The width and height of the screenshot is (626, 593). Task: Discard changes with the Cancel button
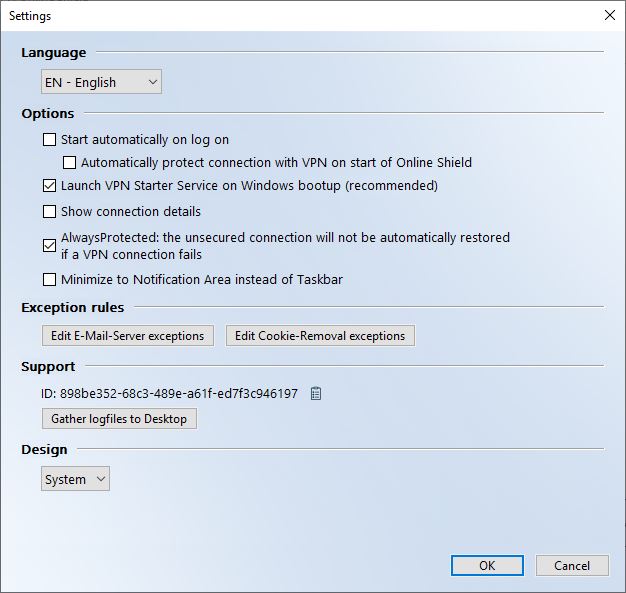coord(572,565)
